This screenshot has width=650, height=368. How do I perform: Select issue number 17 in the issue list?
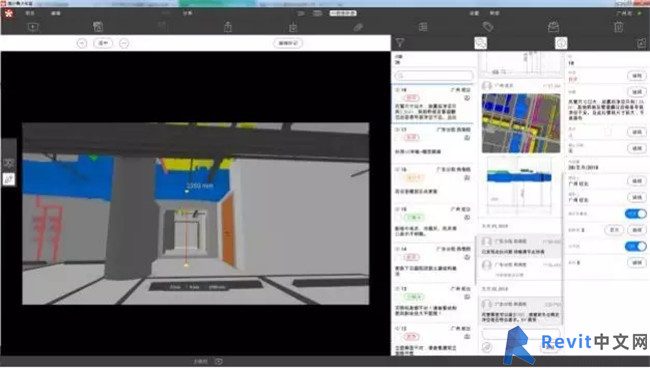click(x=434, y=143)
